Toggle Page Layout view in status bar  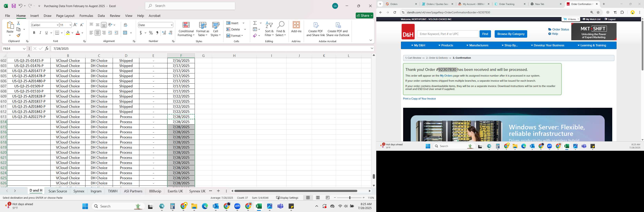pyautogui.click(x=318, y=197)
